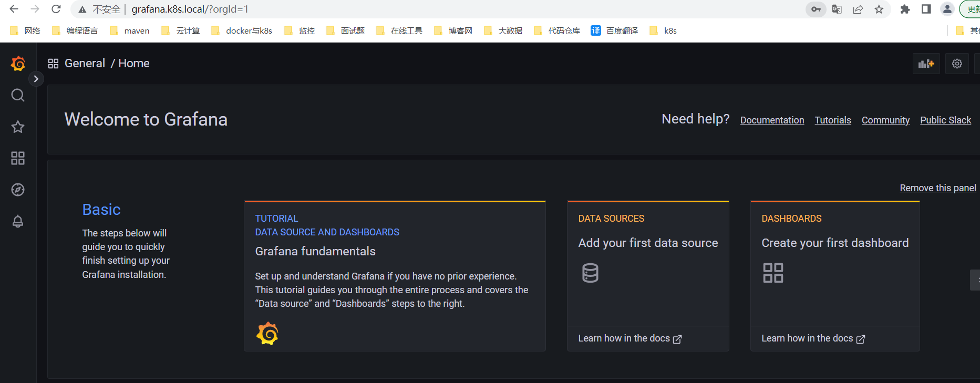Image resolution: width=980 pixels, height=383 pixels.
Task: Click the share page icon
Action: click(x=858, y=9)
